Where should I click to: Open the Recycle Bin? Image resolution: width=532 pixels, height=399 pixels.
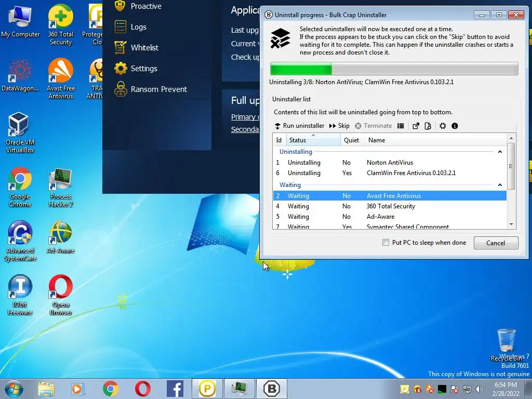pos(506,344)
